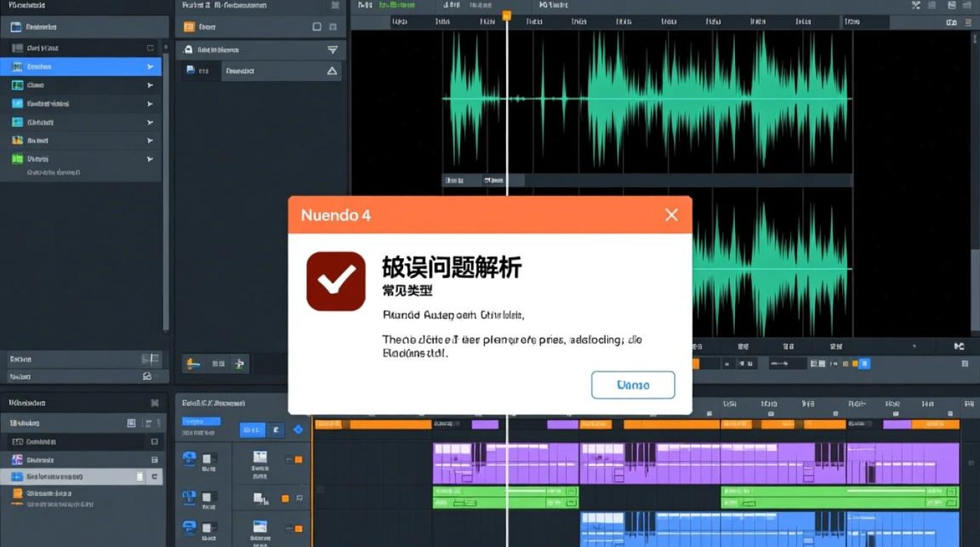Click the yellow pencil tool icon below the left panel
This screenshot has width=980, height=547.
[190, 364]
